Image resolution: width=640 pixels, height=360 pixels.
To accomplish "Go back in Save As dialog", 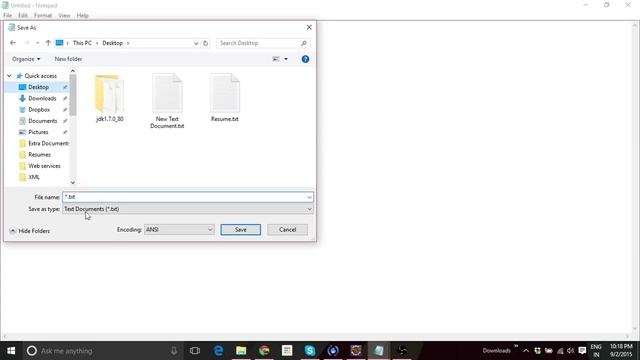I will coord(13,43).
